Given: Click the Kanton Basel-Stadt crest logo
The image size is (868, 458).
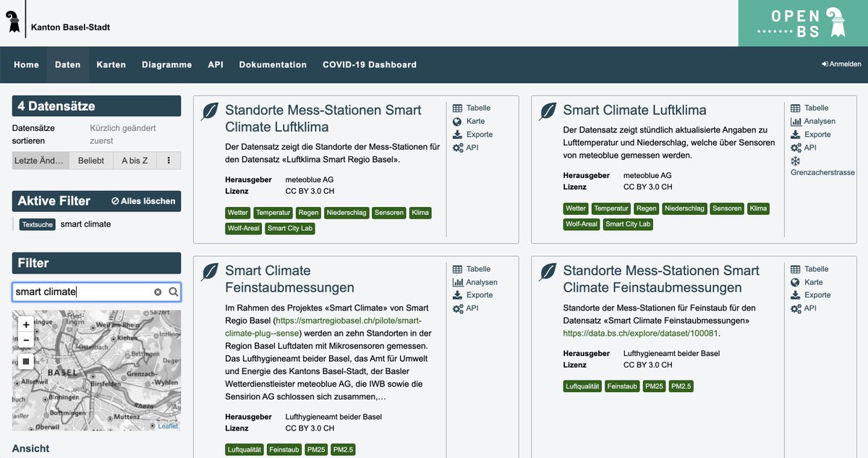Looking at the screenshot, I should [13, 21].
